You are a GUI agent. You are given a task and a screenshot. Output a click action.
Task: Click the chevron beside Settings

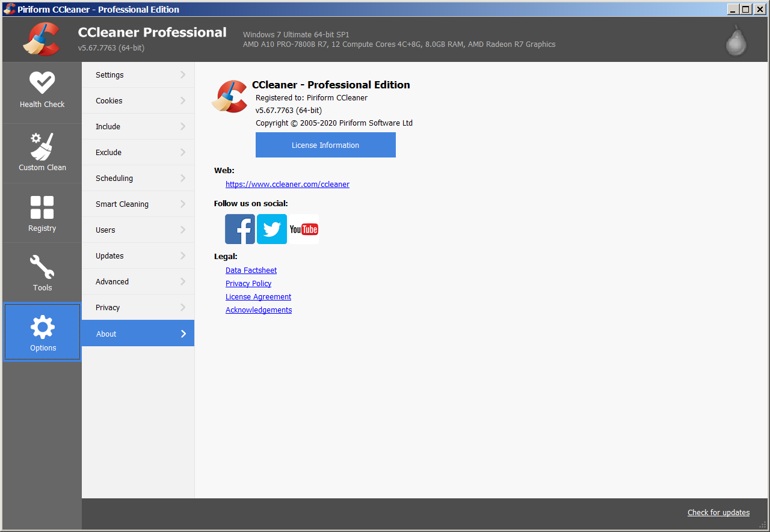pyautogui.click(x=183, y=75)
